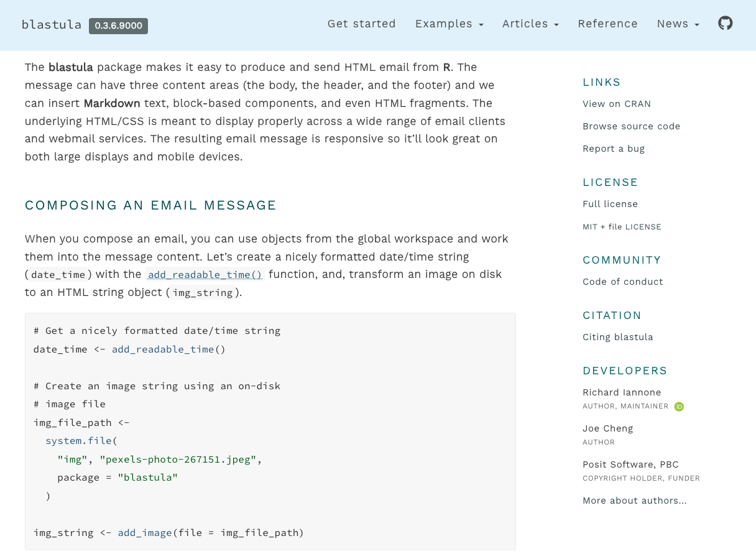Click the blastula brand title
Viewport: 756px width, 559px height.
(x=52, y=25)
